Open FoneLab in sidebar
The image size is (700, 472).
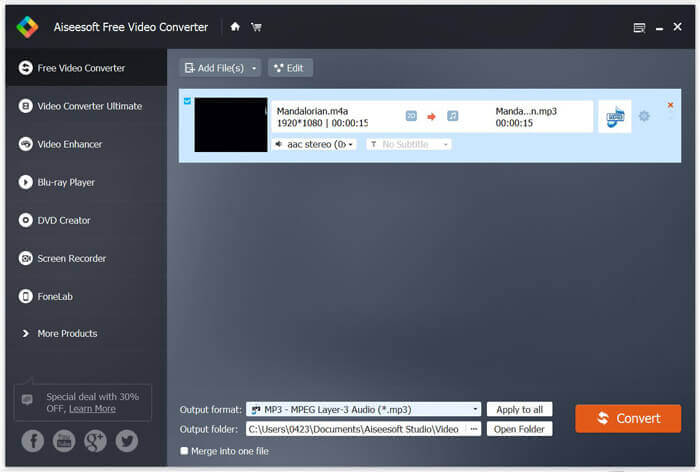coord(87,296)
